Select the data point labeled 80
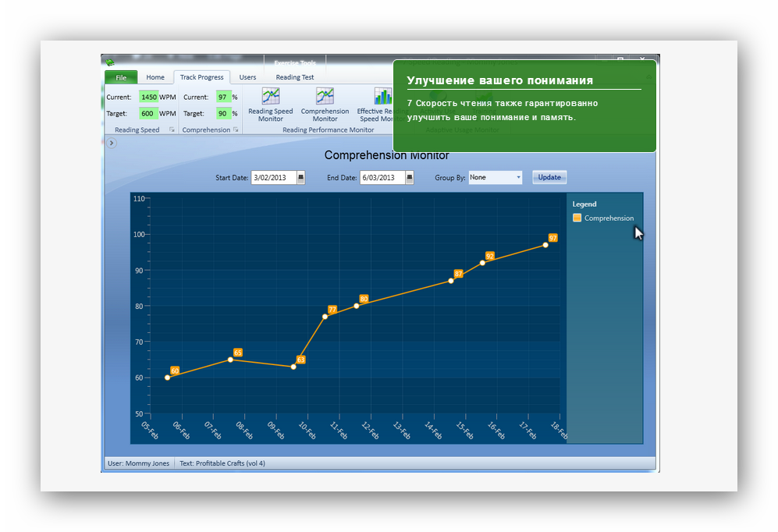 pos(357,306)
